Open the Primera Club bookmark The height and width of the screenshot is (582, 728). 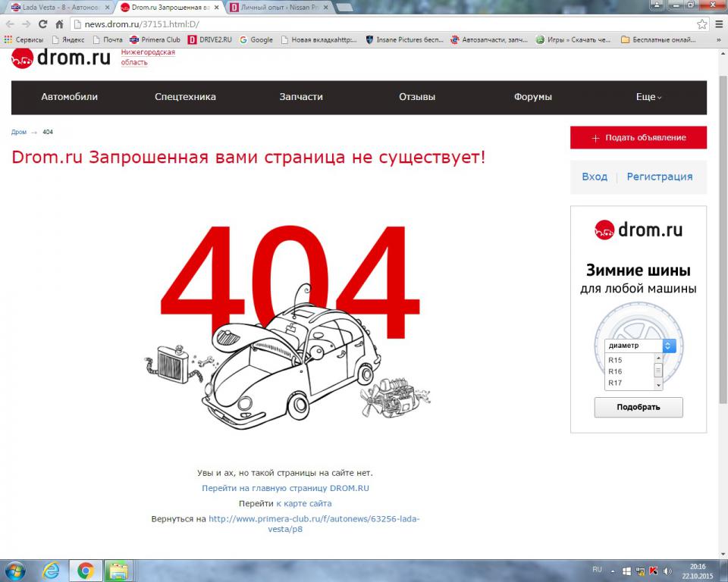[x=155, y=40]
